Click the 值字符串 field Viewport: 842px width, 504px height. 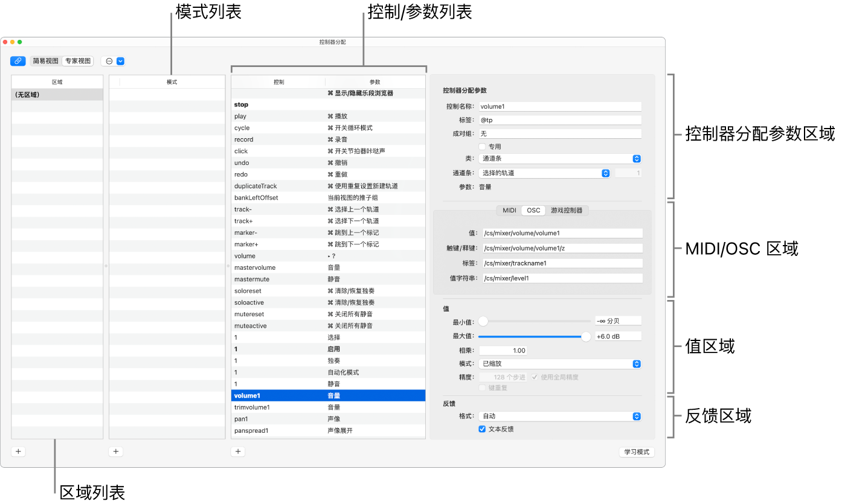[x=562, y=278]
